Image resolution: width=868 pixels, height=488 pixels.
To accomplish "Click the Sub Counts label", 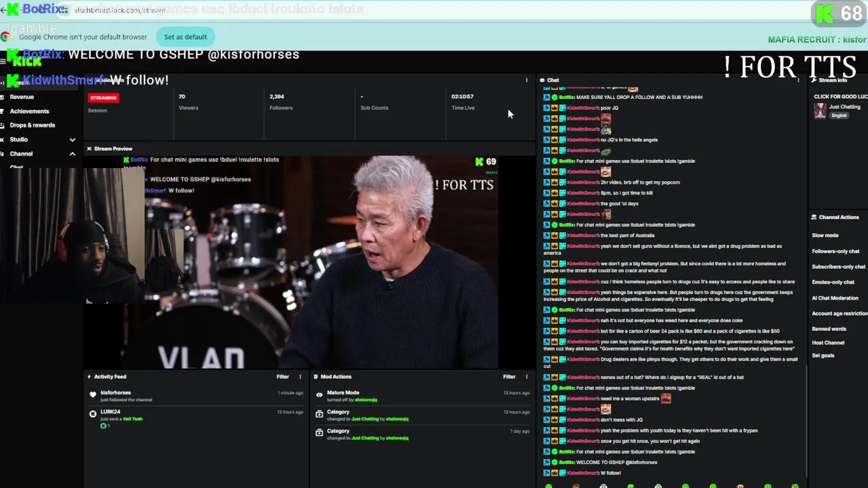I will coord(374,108).
